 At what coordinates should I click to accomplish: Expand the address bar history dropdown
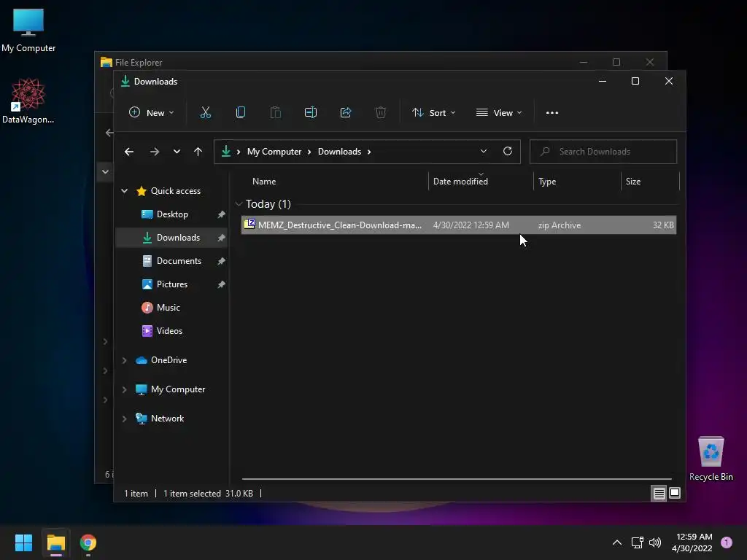pyautogui.click(x=484, y=151)
